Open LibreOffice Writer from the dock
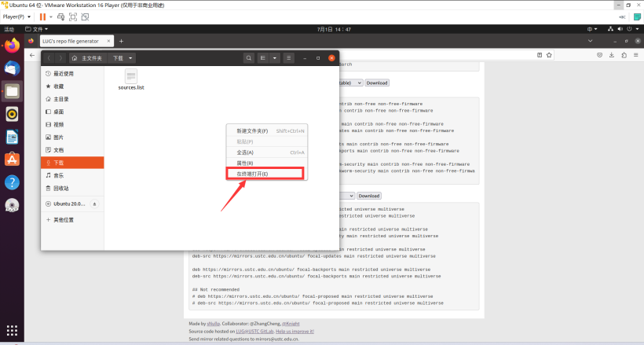The width and height of the screenshot is (644, 345). coord(12,137)
